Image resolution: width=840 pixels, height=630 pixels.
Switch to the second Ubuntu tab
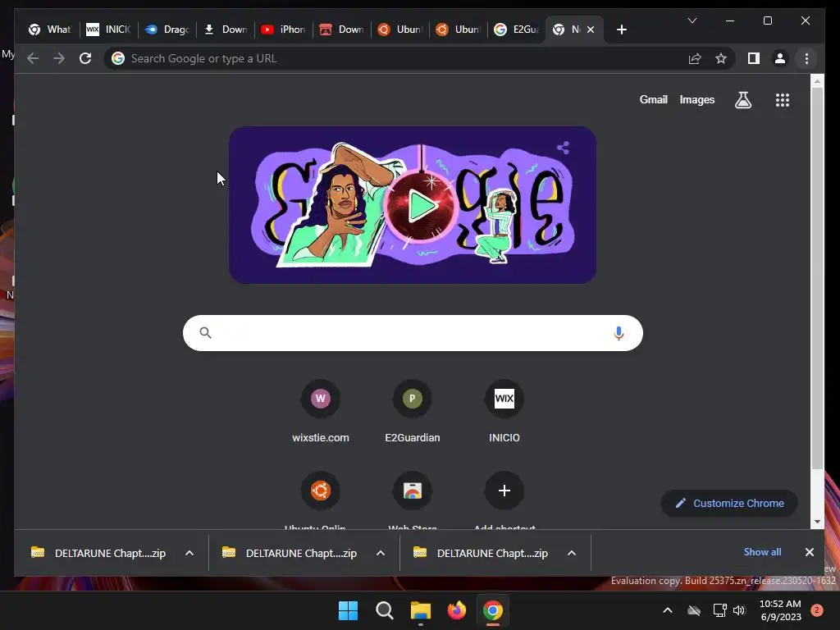click(x=458, y=30)
